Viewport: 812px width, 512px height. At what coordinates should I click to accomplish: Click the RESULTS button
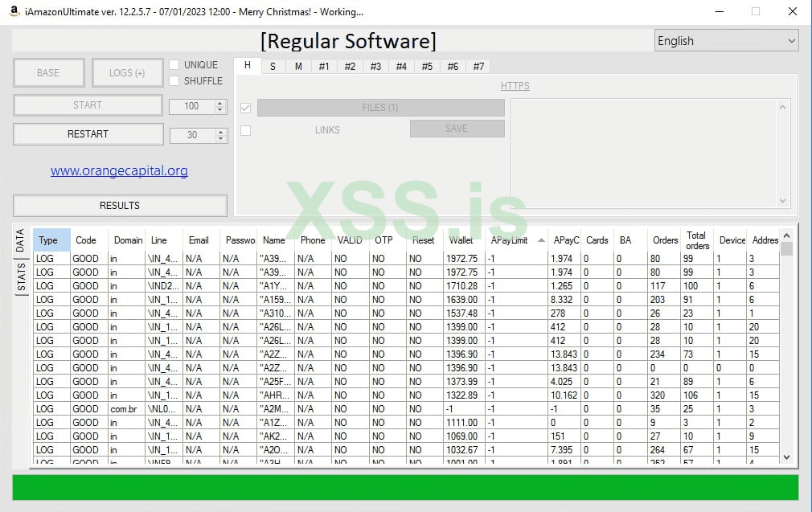pos(120,206)
